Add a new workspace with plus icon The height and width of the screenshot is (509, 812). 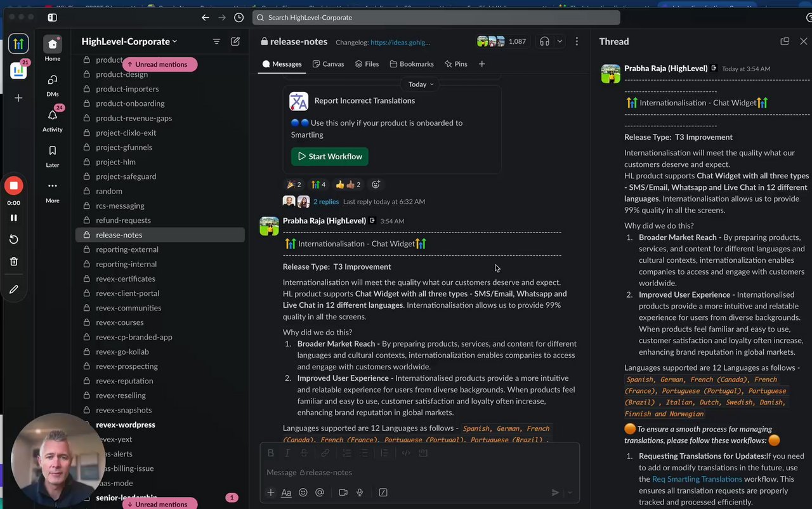(18, 98)
